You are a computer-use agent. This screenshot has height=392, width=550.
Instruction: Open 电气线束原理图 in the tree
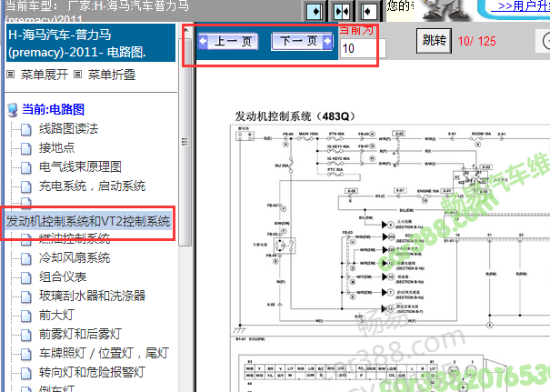click(80, 166)
